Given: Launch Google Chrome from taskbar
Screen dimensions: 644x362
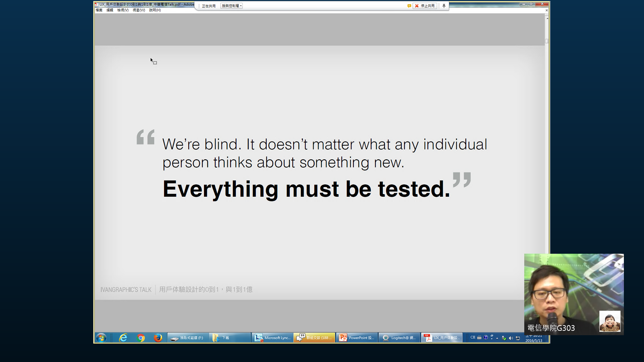Looking at the screenshot, I should tap(141, 338).
